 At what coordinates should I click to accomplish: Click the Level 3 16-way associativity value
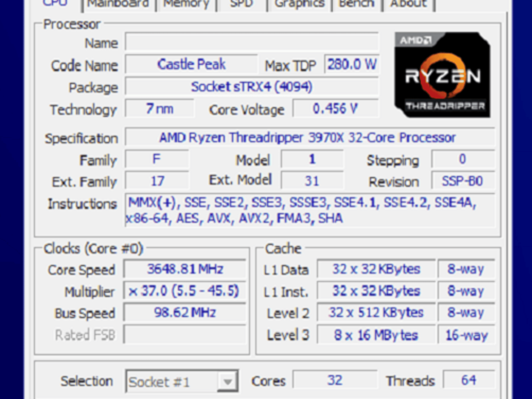(x=466, y=335)
